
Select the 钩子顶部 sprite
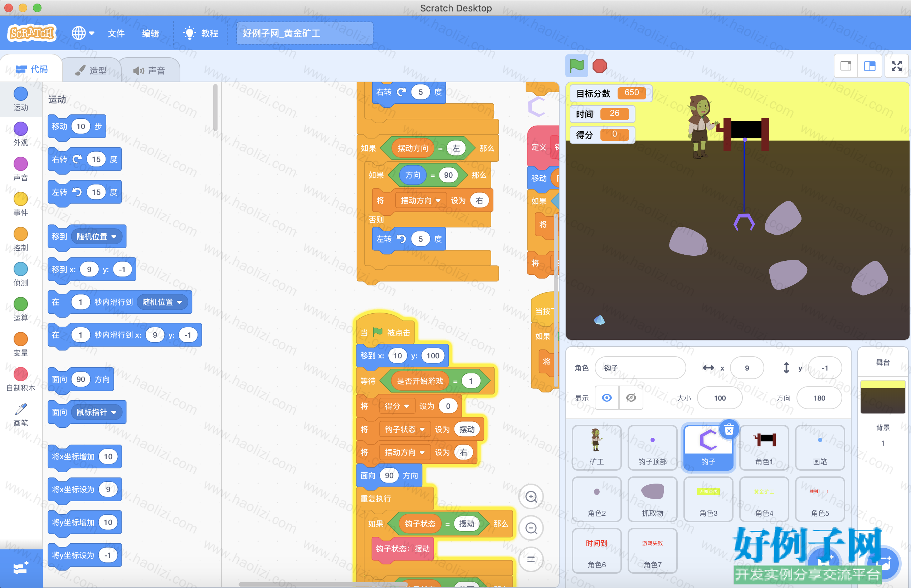(x=652, y=447)
